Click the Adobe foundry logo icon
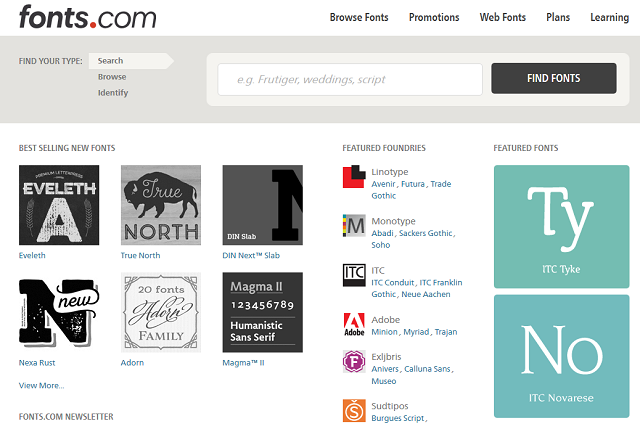The width and height of the screenshot is (640, 424). [x=354, y=324]
